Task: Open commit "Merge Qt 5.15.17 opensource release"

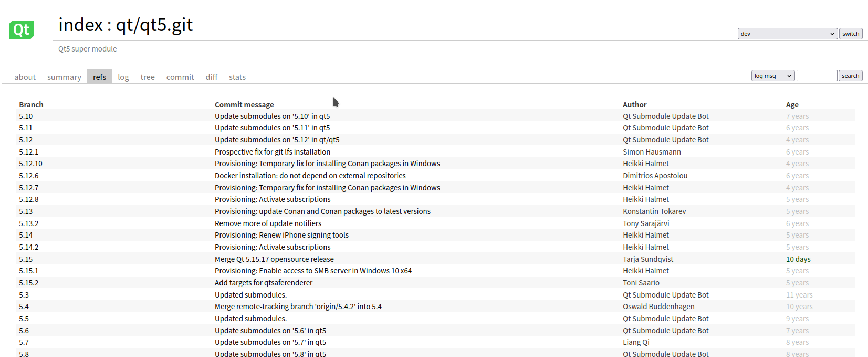Action: tap(274, 259)
